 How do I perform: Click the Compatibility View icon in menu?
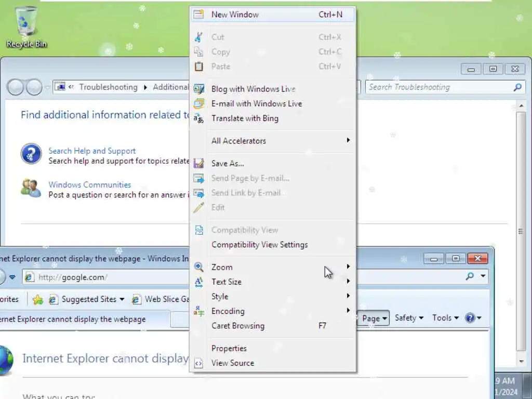(x=198, y=230)
